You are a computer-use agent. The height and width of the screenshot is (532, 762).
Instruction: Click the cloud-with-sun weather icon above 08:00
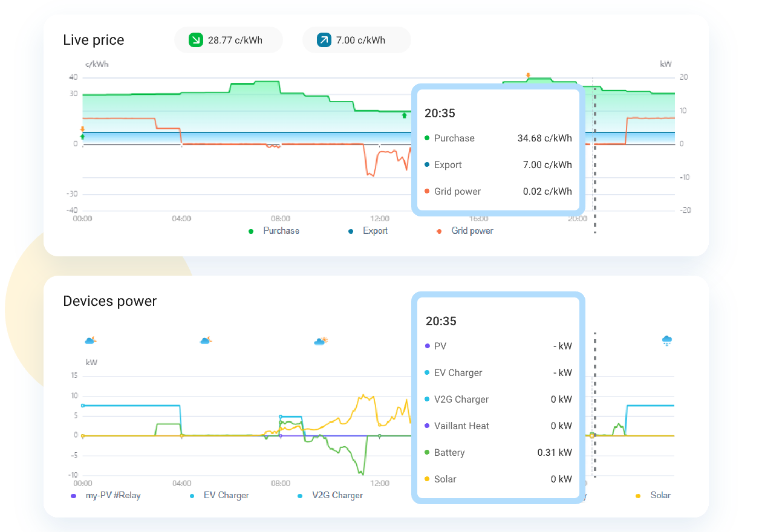point(321,341)
